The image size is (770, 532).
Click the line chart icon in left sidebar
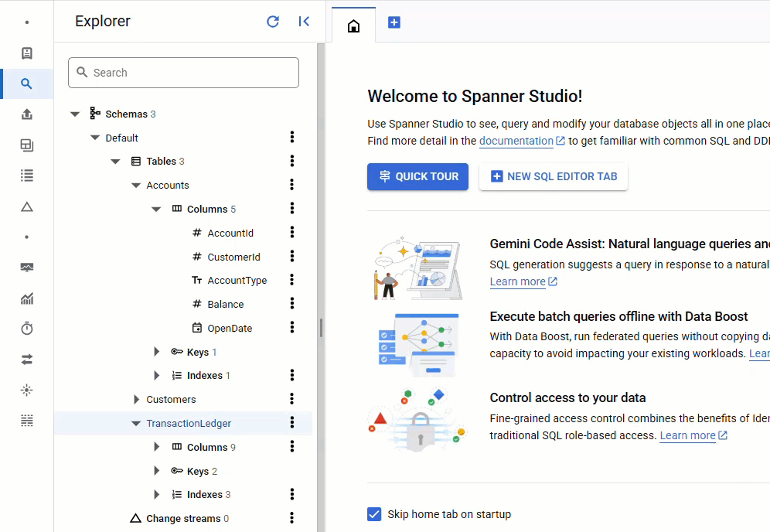pyautogui.click(x=27, y=298)
